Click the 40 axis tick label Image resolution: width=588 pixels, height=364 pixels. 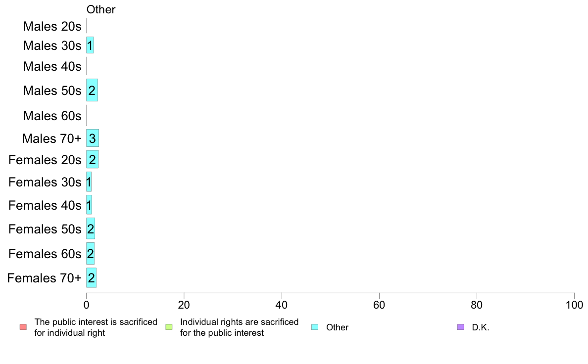coord(282,305)
